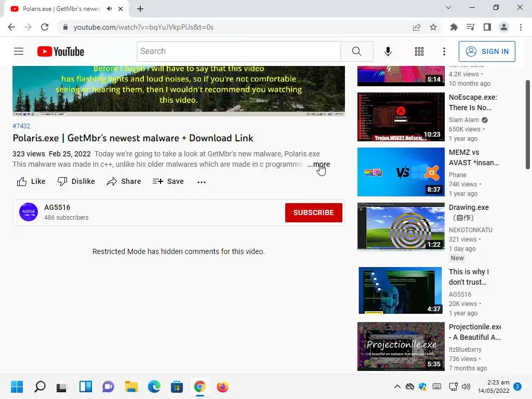This screenshot has height=399, width=532.
Task: Open Microsoft Edge from taskbar
Action: point(154,387)
